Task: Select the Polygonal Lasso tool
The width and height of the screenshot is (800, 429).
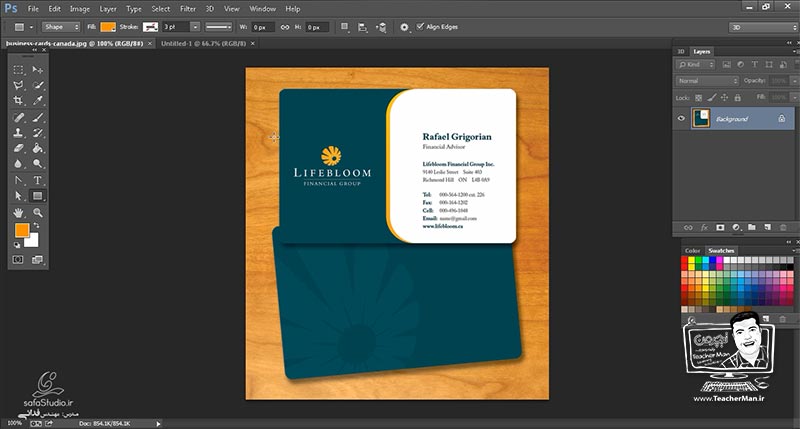Action: point(18,85)
